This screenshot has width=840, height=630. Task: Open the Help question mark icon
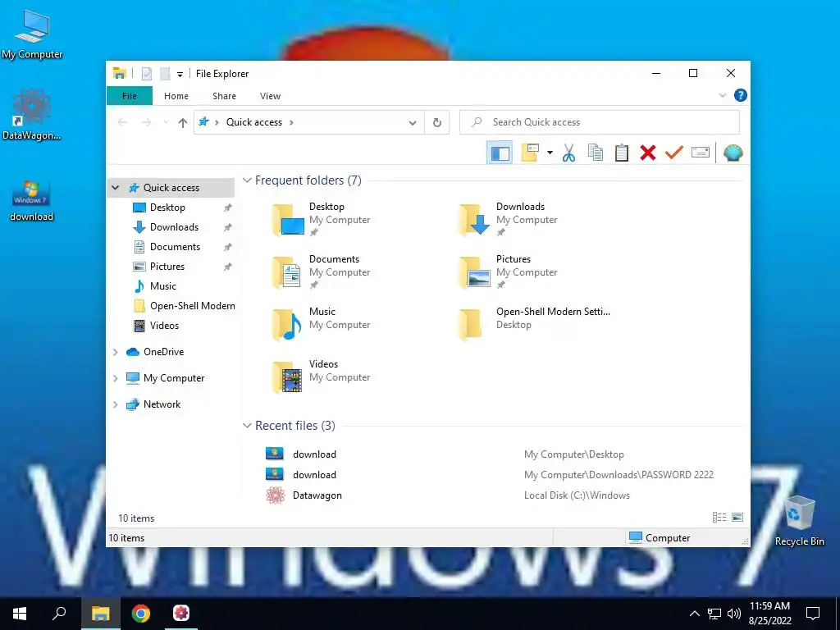click(x=741, y=95)
